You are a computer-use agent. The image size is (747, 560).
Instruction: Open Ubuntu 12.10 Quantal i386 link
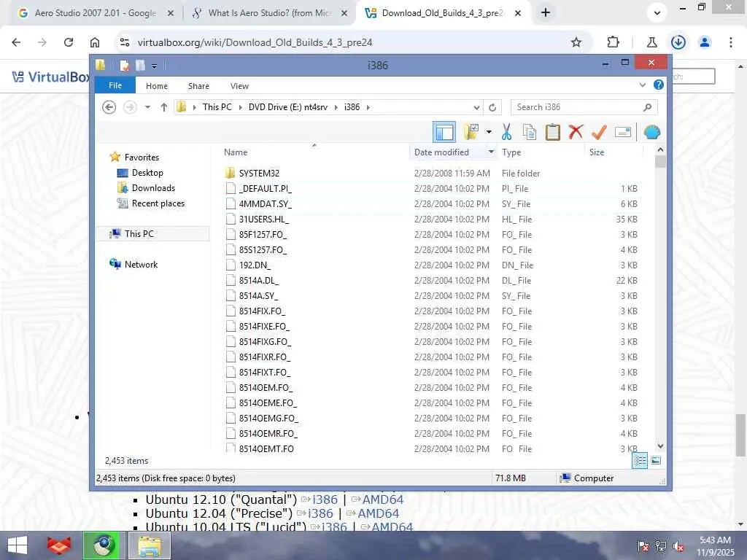click(x=325, y=499)
